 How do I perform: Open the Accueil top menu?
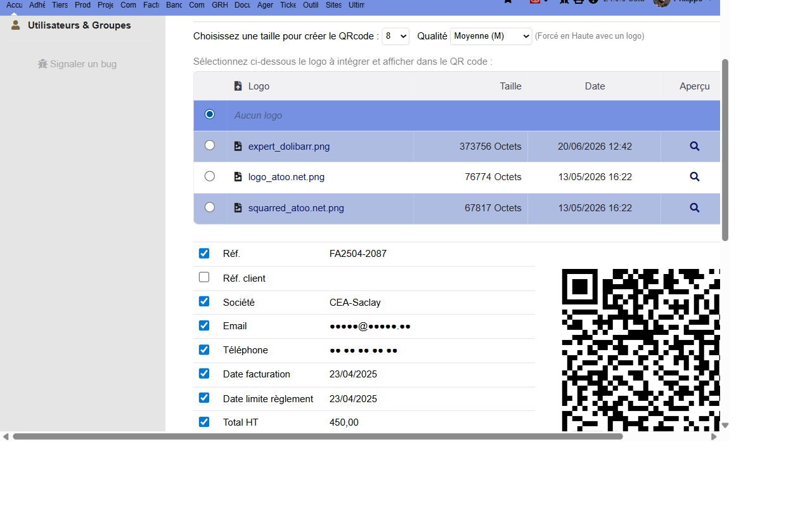click(14, 5)
